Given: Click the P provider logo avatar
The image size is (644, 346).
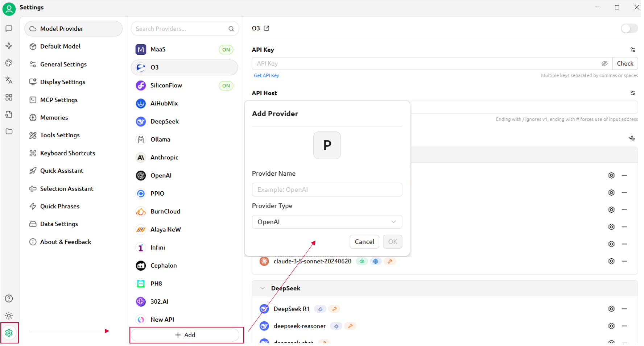Looking at the screenshot, I should pos(327,145).
